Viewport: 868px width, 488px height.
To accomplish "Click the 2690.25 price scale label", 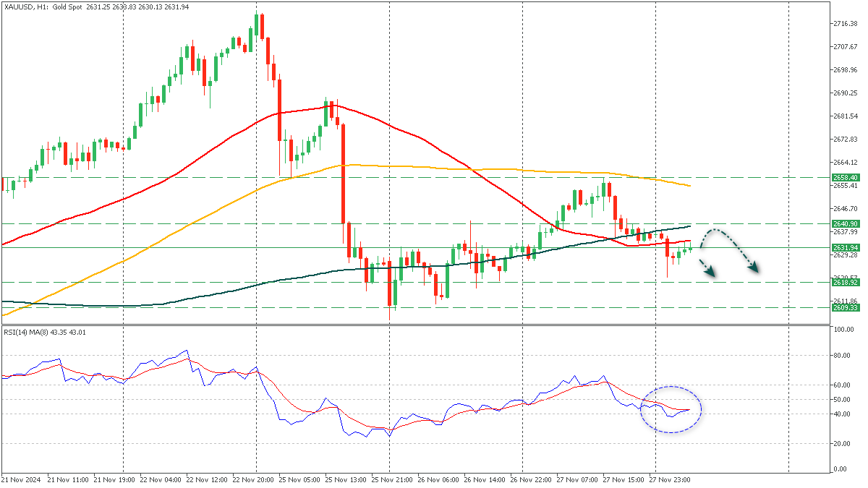I will point(845,93).
